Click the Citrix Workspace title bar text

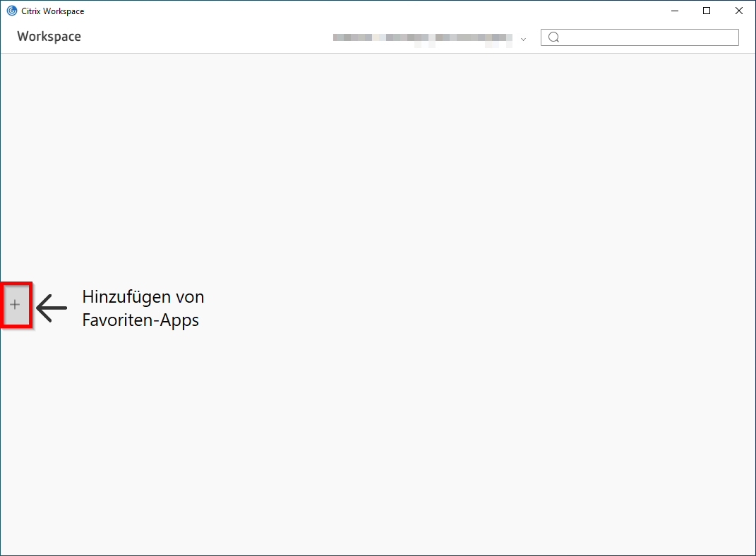point(52,11)
